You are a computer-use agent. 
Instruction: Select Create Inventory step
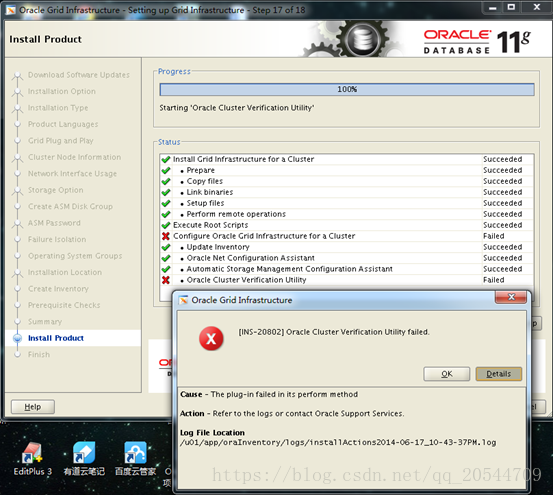coord(58,289)
